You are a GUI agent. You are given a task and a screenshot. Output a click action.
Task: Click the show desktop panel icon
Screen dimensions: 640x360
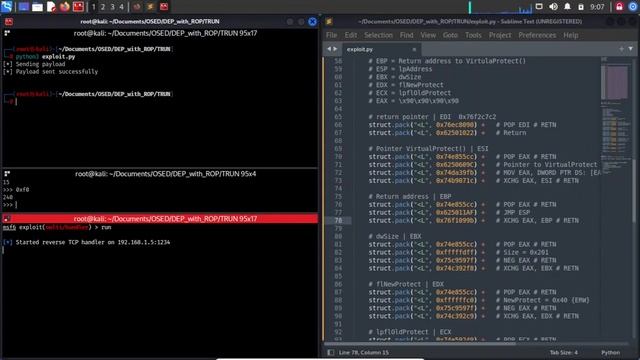point(23,7)
